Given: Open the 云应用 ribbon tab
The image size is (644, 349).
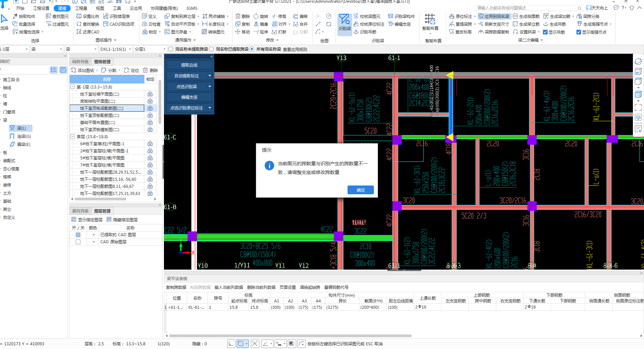Looking at the screenshot, I should click(x=136, y=8).
